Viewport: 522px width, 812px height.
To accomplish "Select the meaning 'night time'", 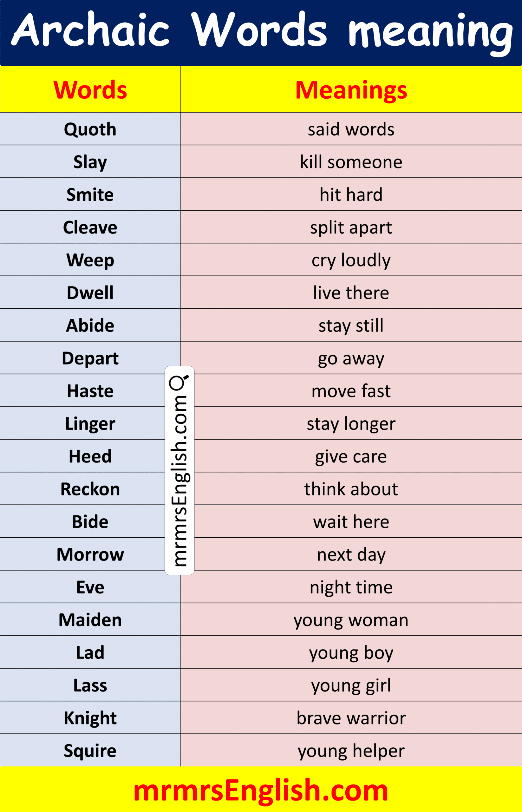I will pyautogui.click(x=351, y=587).
